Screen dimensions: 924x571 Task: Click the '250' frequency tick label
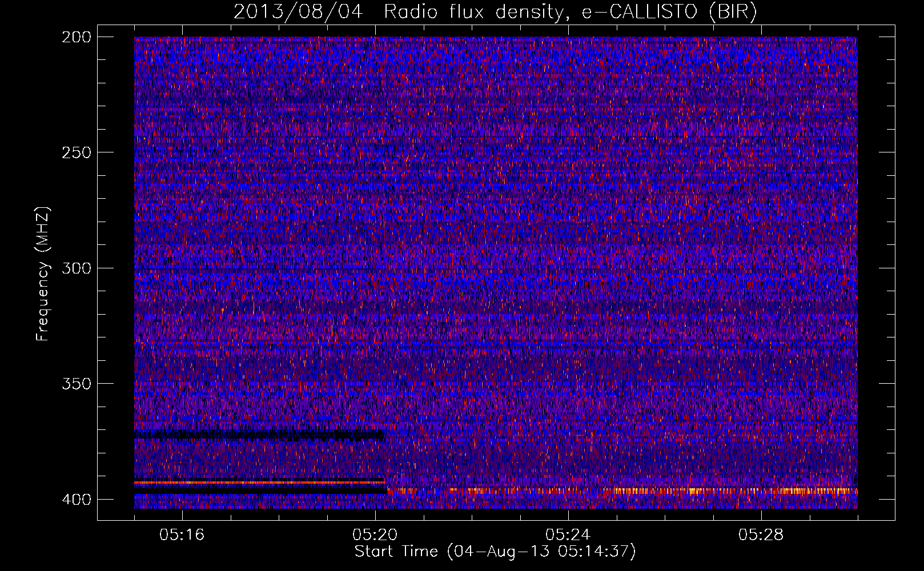pyautogui.click(x=76, y=152)
